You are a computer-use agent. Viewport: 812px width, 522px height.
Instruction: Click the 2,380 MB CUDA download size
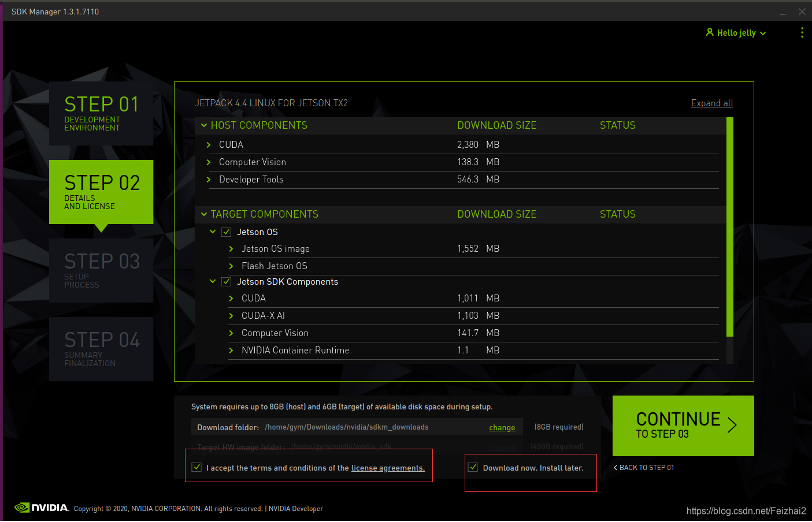[x=478, y=145]
